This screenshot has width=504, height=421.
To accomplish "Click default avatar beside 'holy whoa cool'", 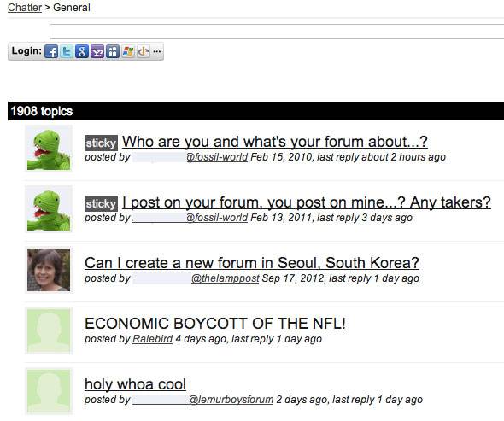I will pos(49,391).
